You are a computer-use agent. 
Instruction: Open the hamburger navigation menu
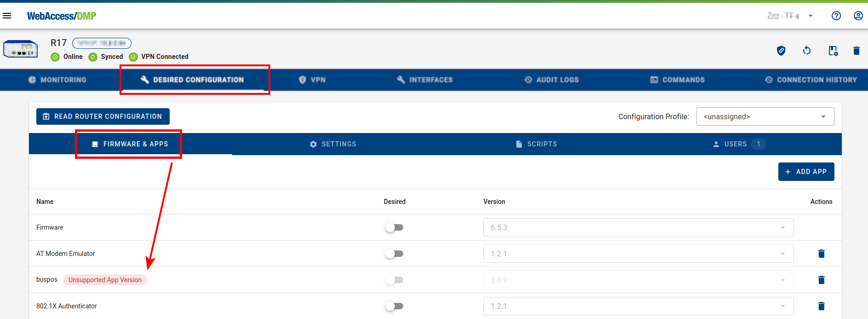7,16
